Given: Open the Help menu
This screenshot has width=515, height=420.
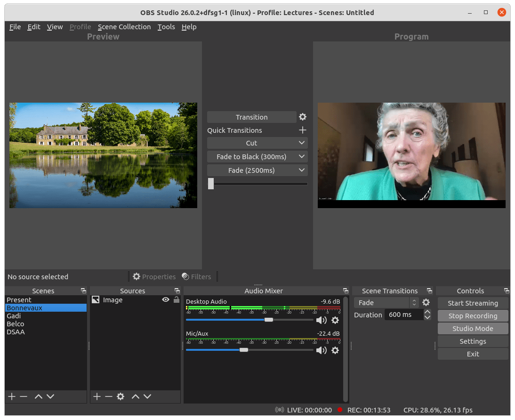Looking at the screenshot, I should coord(189,27).
